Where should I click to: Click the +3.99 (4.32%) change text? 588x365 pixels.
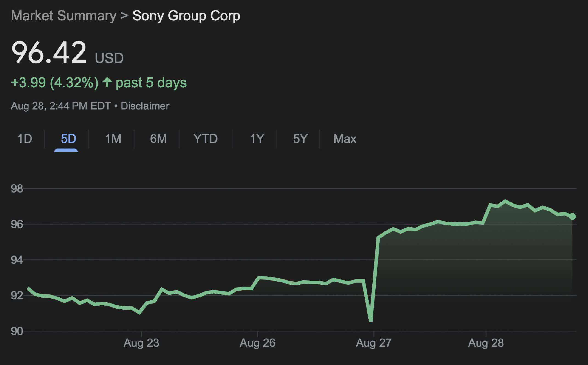pyautogui.click(x=55, y=83)
